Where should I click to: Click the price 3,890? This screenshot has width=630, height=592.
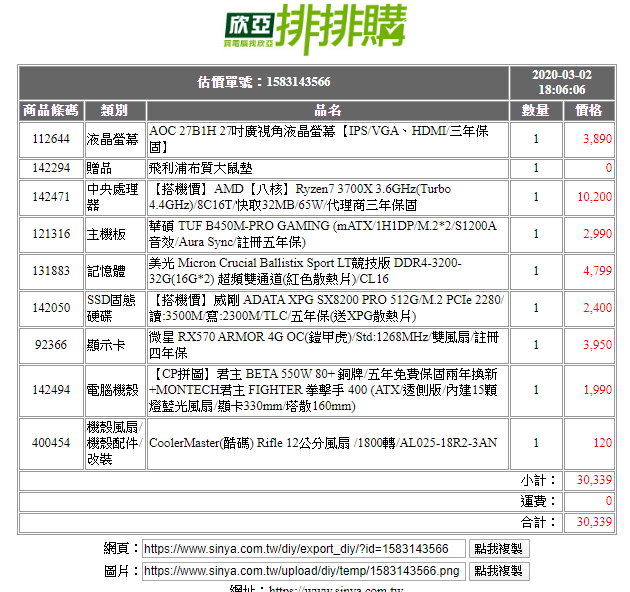(597, 139)
